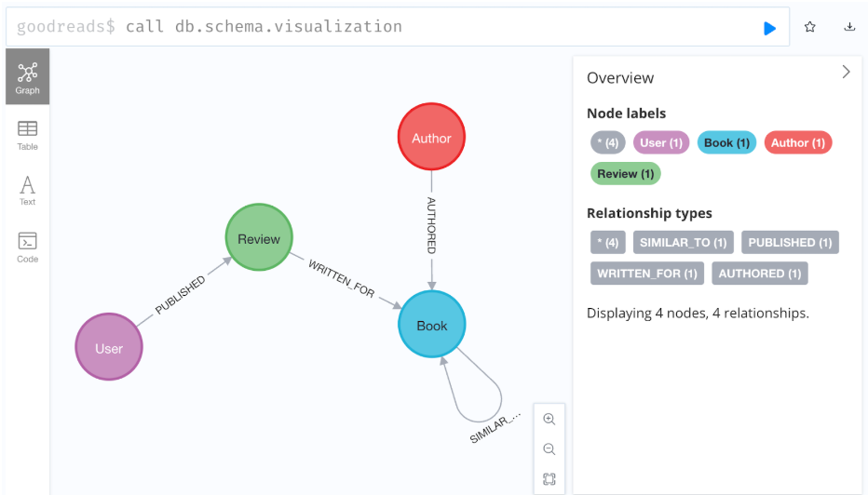Select the User (1) node label
868x495 pixels.
coord(661,142)
